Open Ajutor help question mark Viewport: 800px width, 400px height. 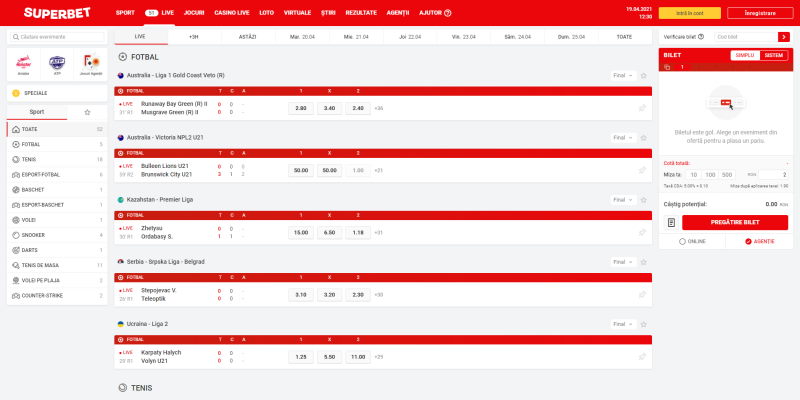pyautogui.click(x=447, y=13)
